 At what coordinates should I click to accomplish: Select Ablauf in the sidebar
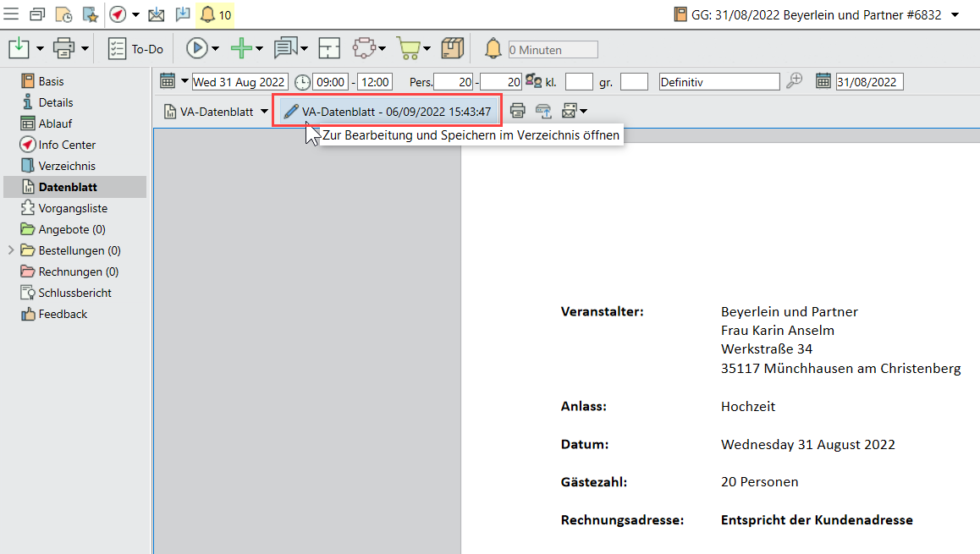pos(55,123)
